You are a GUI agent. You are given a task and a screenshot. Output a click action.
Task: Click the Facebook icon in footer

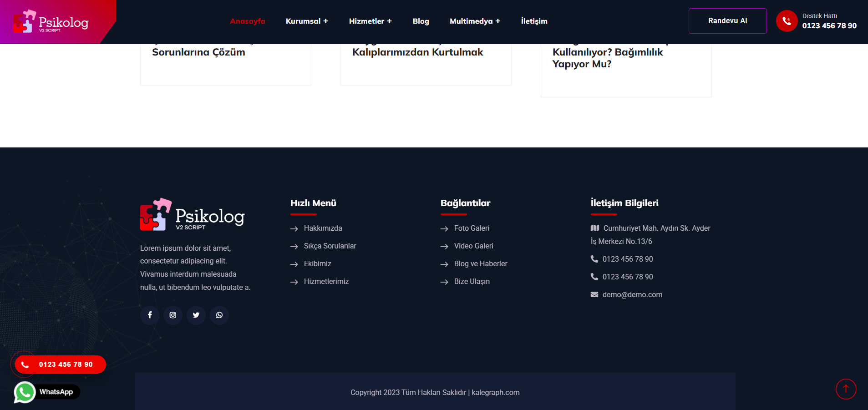[150, 315]
